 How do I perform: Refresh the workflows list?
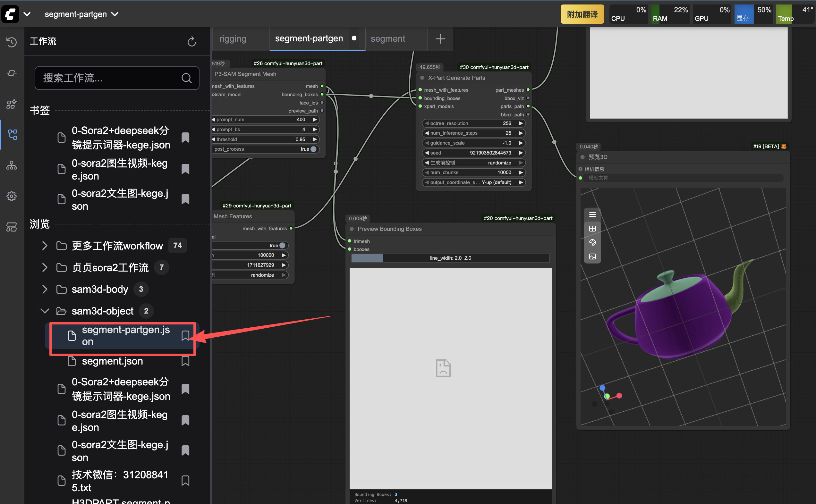(192, 42)
